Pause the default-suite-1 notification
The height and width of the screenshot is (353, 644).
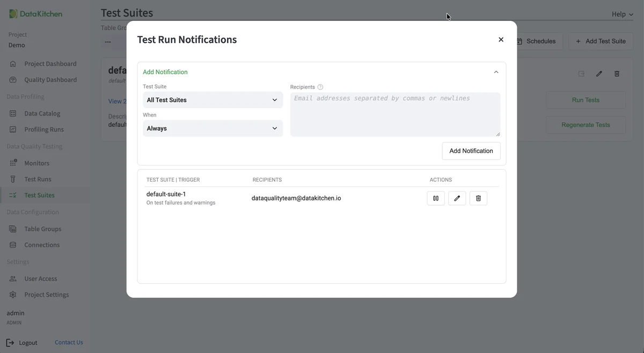tap(435, 198)
